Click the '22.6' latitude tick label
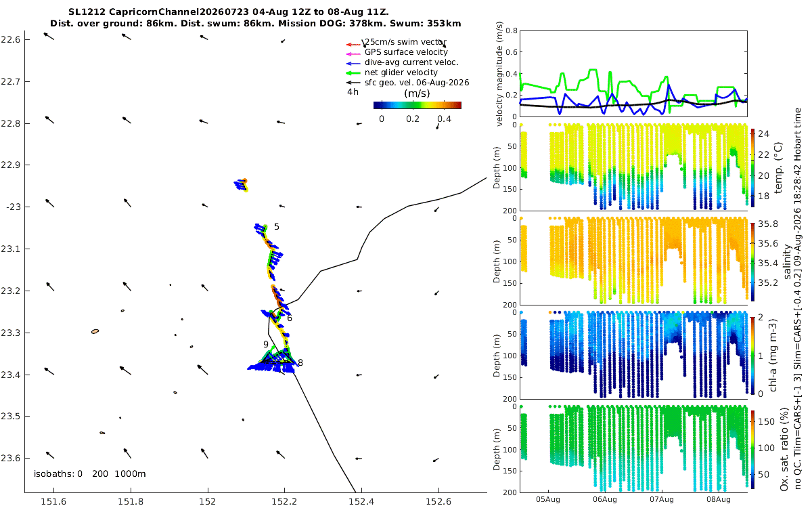The height and width of the screenshot is (508, 812). click(11, 40)
